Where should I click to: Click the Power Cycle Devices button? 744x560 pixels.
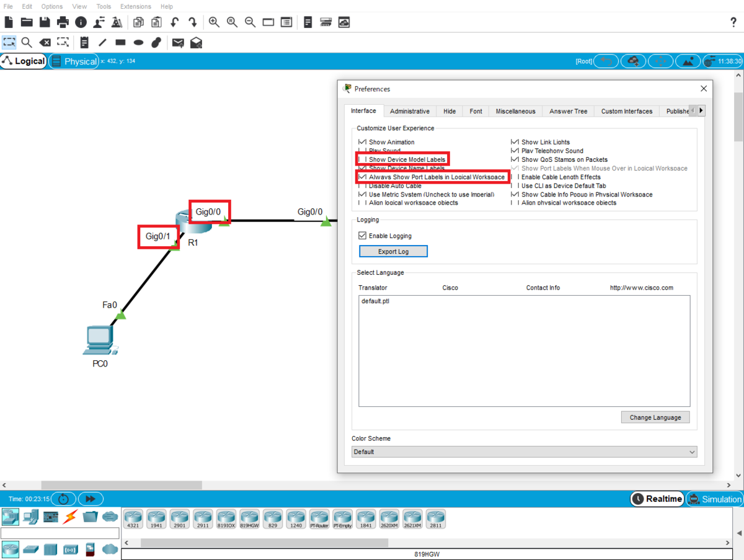pyautogui.click(x=63, y=499)
